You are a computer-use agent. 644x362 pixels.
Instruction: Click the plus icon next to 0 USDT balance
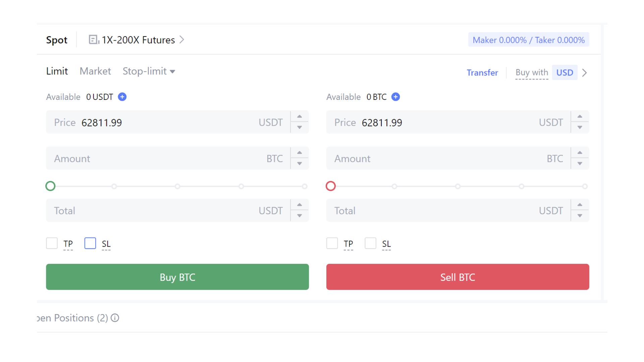click(122, 97)
